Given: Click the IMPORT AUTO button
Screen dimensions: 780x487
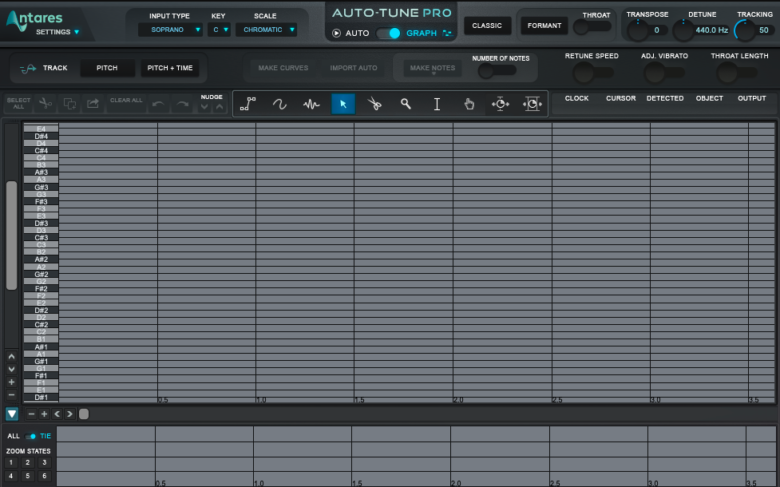Looking at the screenshot, I should pyautogui.click(x=354, y=68).
